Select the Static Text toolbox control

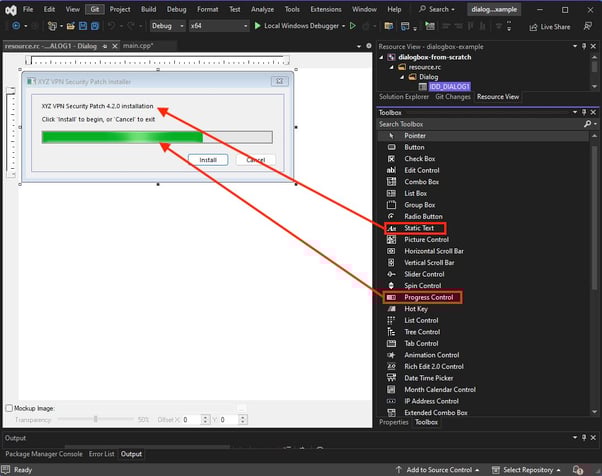[x=419, y=228]
